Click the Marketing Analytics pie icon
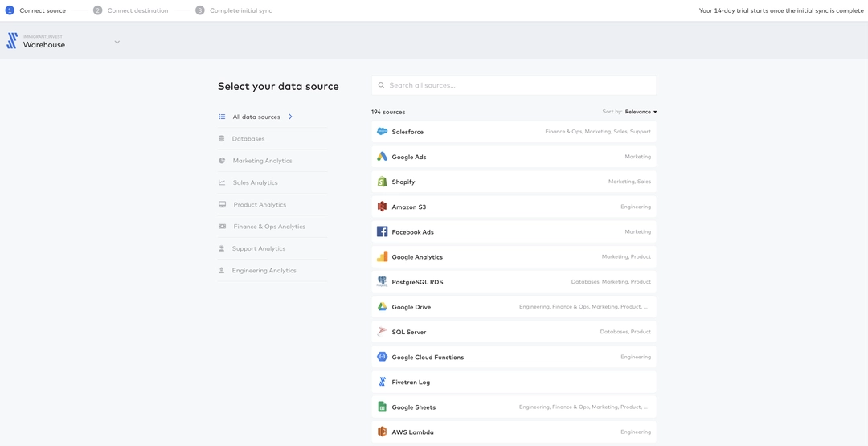Screen dimensions: 868x446 (x=222, y=161)
